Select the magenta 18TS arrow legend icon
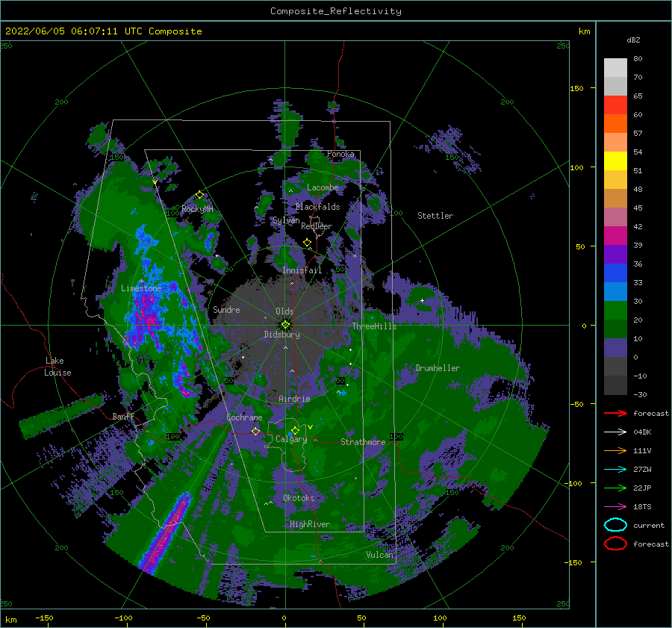This screenshot has height=628, width=672. (615, 507)
